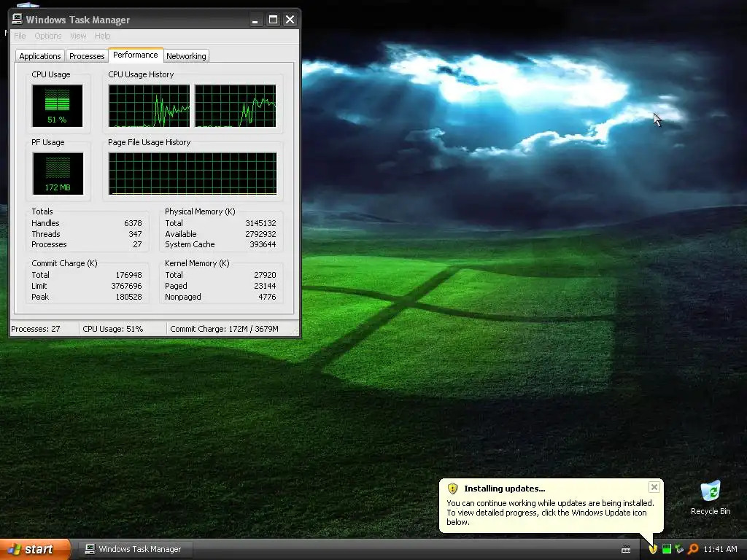This screenshot has width=747, height=560.
Task: Click the Windows Update shield tray icon
Action: tap(653, 549)
